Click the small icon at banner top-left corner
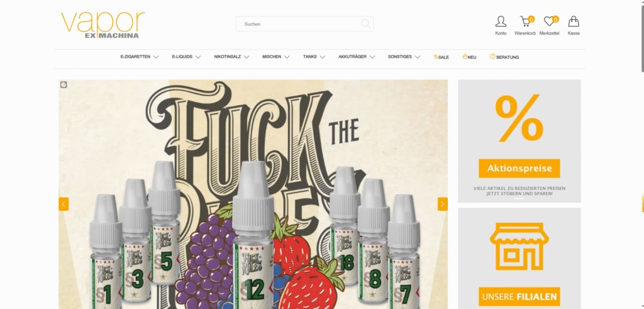This screenshot has width=644, height=309. pyautogui.click(x=64, y=85)
